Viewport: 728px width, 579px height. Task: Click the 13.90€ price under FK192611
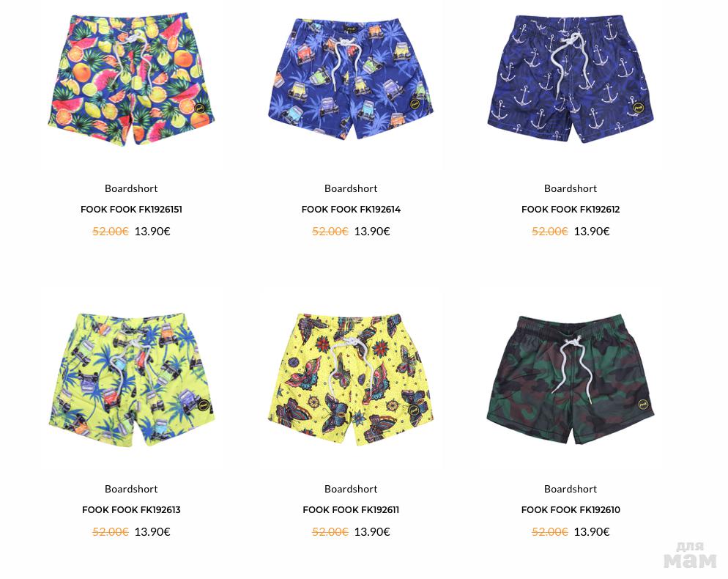click(372, 531)
